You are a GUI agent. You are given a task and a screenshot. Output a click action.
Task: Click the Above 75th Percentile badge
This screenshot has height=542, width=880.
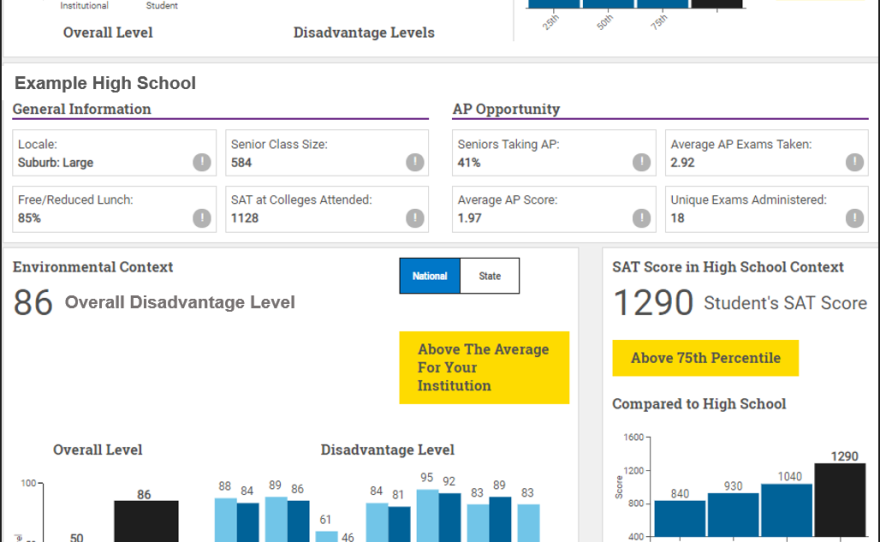(x=705, y=358)
